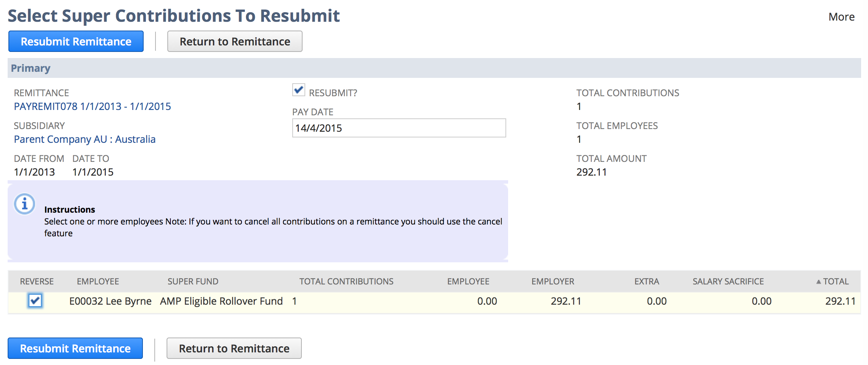Open PAYREMIT078 remittance link
Screen dimensions: 868x365
[92, 106]
